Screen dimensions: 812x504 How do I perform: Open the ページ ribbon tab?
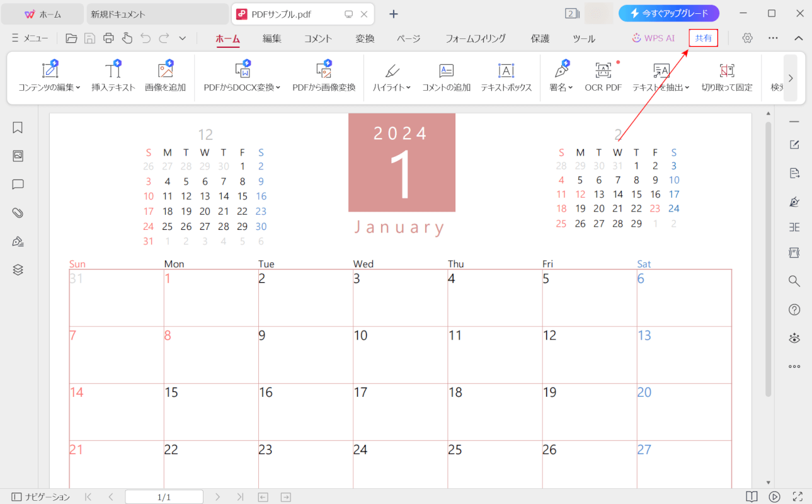tap(408, 38)
